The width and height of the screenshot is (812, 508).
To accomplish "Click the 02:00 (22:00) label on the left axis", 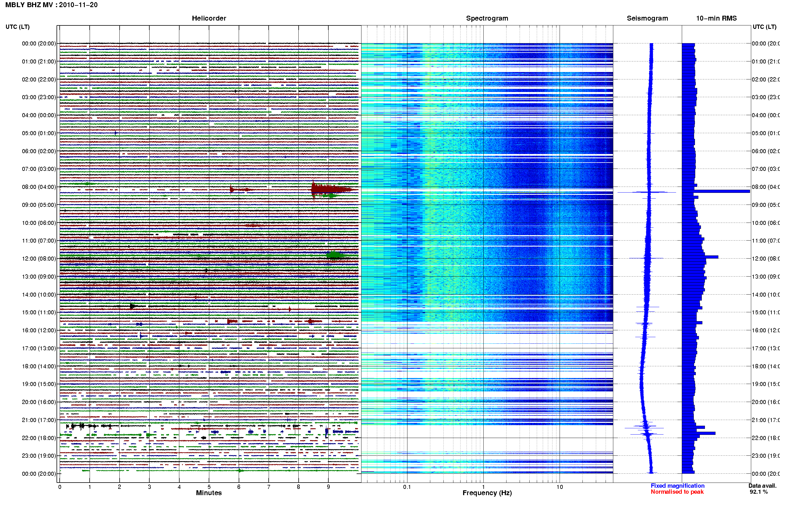I will point(39,79).
